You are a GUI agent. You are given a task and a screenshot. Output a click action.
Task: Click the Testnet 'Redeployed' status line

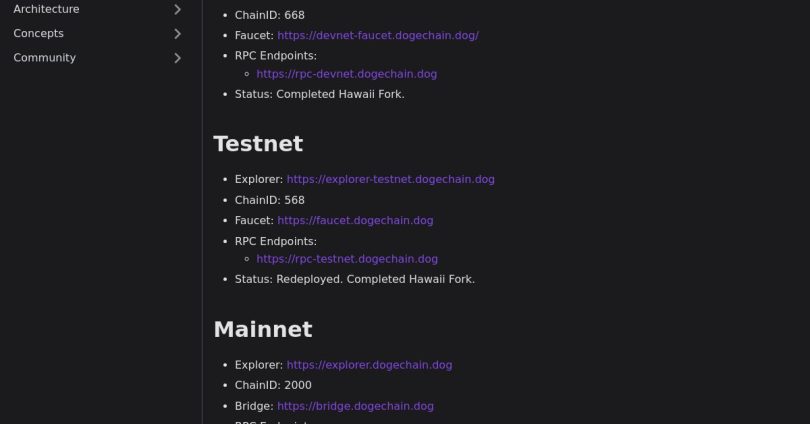(x=354, y=279)
